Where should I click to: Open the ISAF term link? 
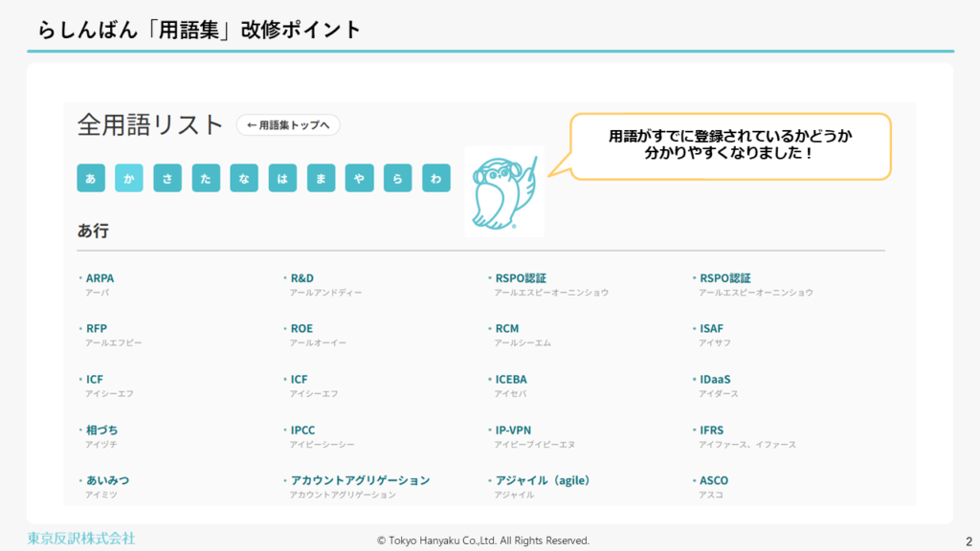(711, 329)
